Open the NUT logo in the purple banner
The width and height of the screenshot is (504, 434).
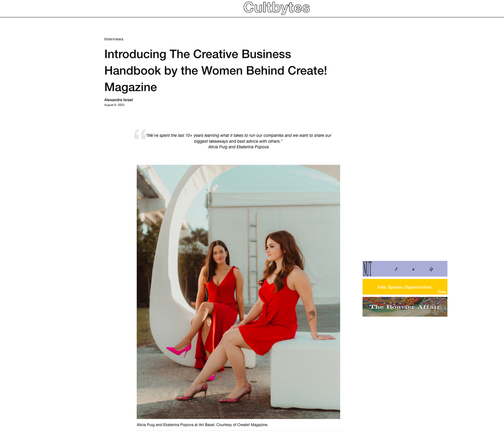coord(367,269)
